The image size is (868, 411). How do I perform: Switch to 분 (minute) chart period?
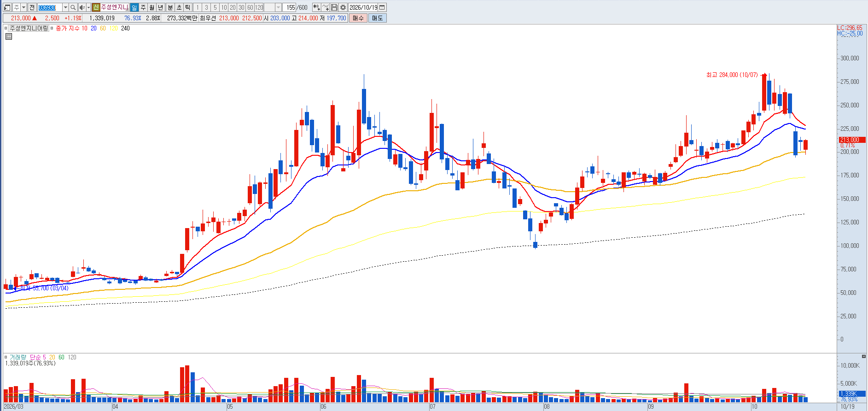coord(170,7)
